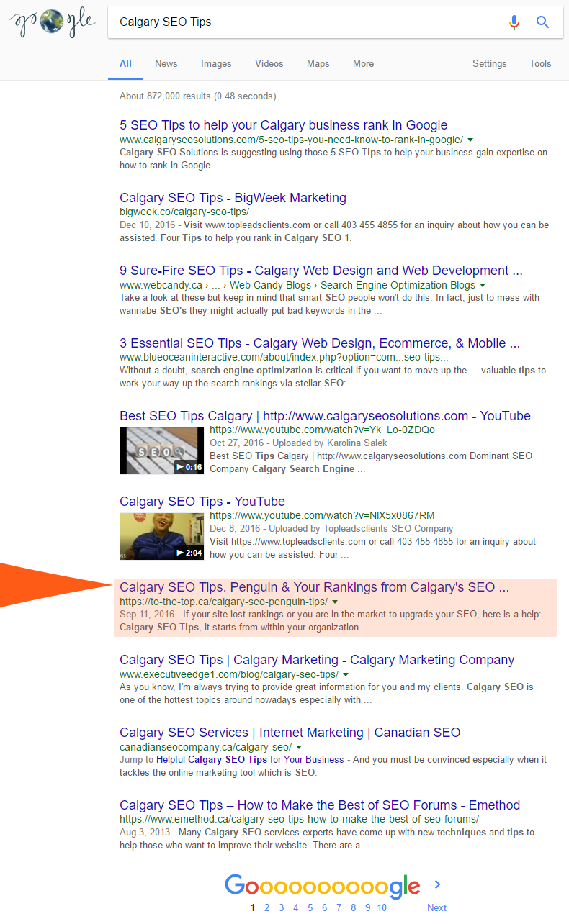
Task: Expand the dropdown arrow beside executiveedge1.com URL
Action: tap(346, 674)
